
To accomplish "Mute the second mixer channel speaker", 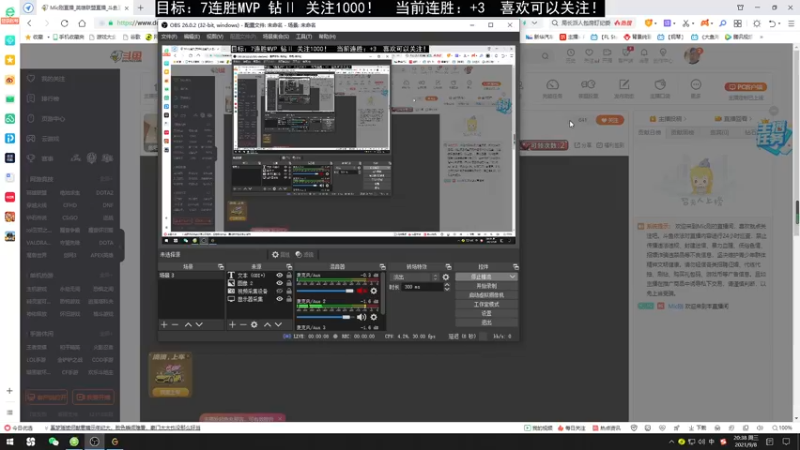I will tap(361, 317).
